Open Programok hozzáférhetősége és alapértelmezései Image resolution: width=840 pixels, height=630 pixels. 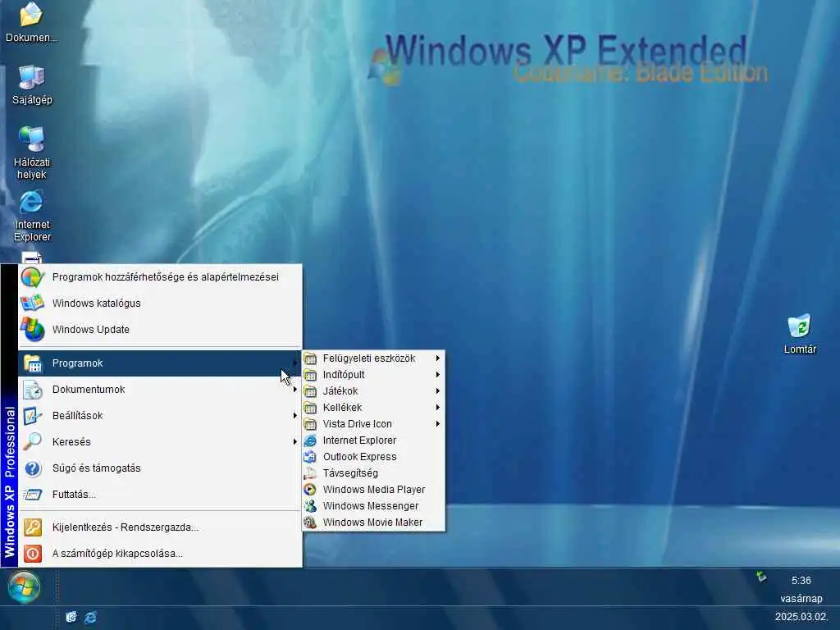coord(160,277)
